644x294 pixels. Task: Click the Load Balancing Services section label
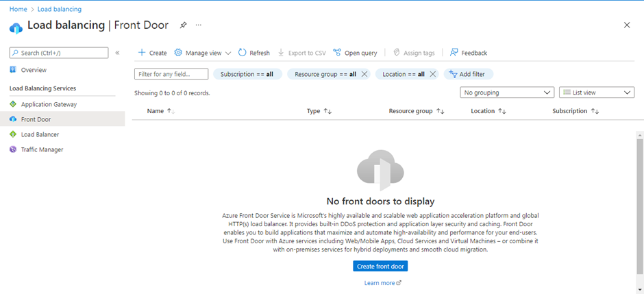pyautogui.click(x=42, y=88)
